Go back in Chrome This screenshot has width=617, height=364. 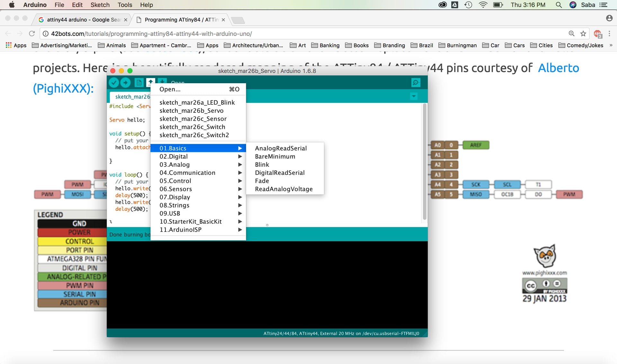pyautogui.click(x=8, y=34)
